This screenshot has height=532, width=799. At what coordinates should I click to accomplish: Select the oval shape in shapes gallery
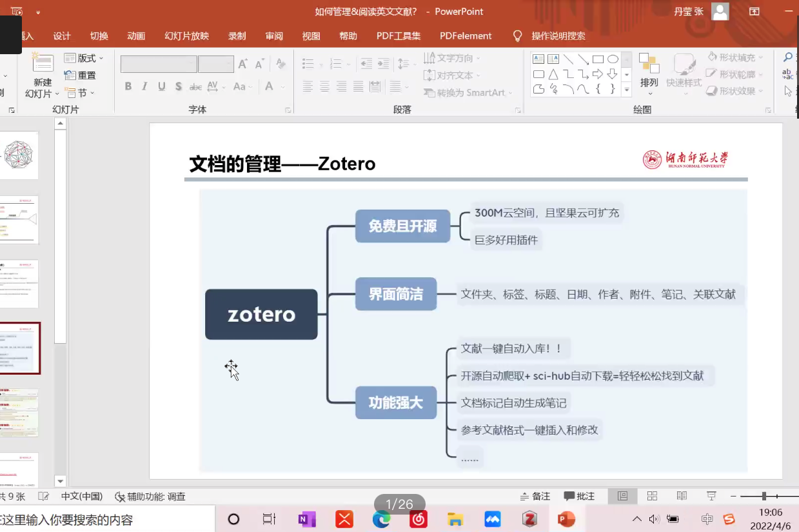[x=613, y=59]
